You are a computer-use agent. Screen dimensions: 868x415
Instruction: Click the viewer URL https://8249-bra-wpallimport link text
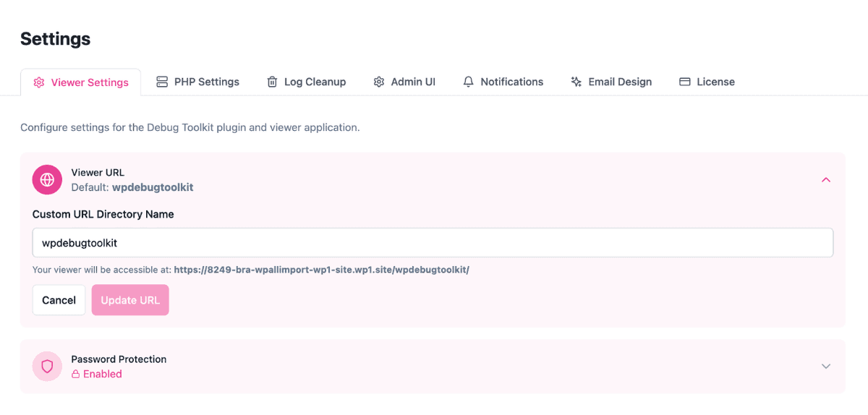coord(322,270)
